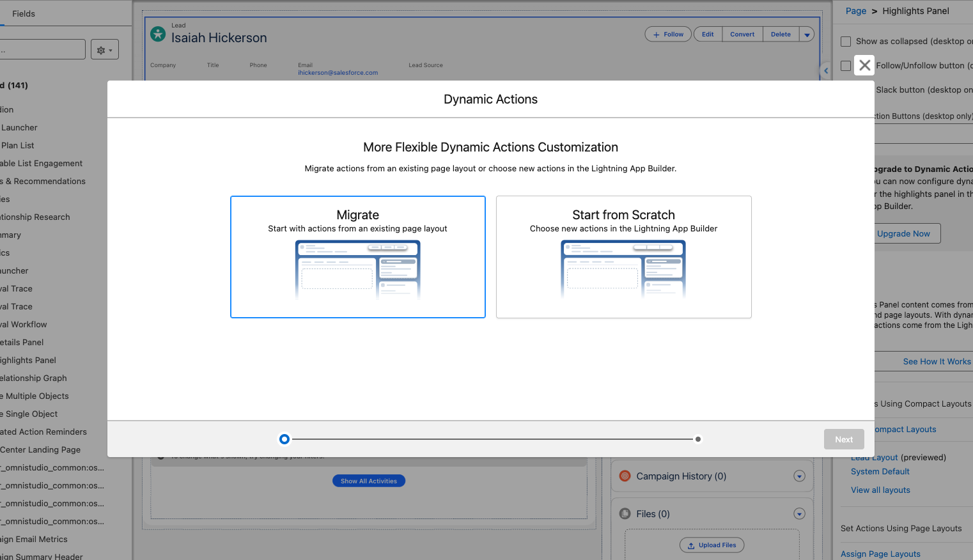Select Approval Workflow component item
This screenshot has height=560, width=973.
[24, 325]
